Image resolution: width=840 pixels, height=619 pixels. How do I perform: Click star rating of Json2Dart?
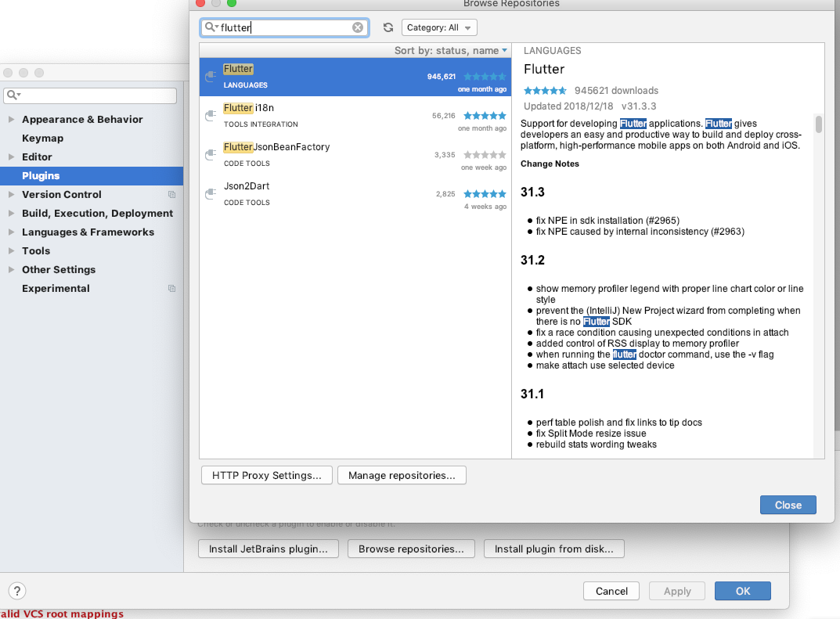(485, 194)
